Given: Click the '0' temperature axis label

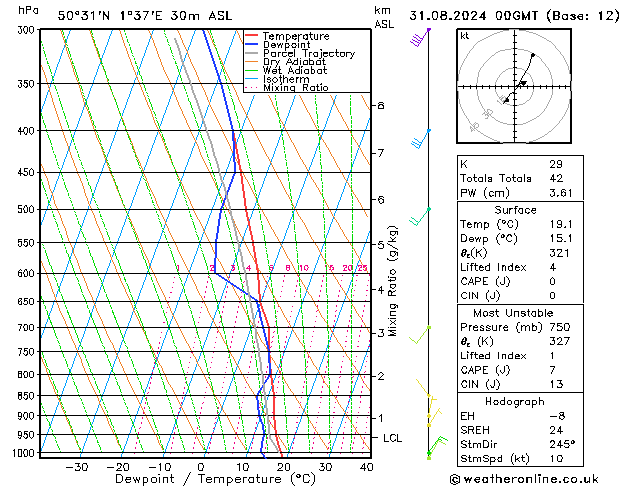Looking at the screenshot, I should [x=201, y=467].
